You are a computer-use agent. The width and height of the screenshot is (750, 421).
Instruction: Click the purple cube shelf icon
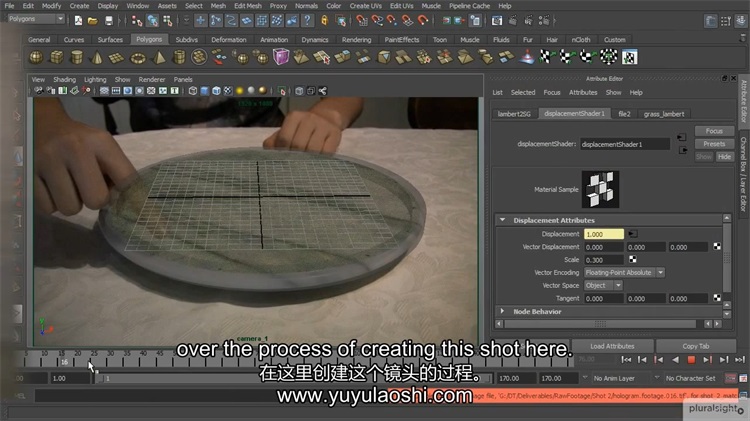coord(281,57)
